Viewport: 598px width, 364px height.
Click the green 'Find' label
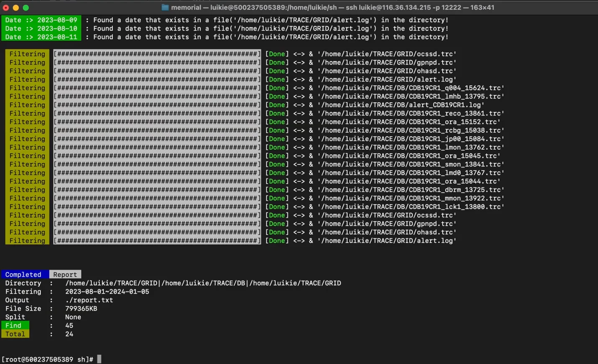pos(15,326)
